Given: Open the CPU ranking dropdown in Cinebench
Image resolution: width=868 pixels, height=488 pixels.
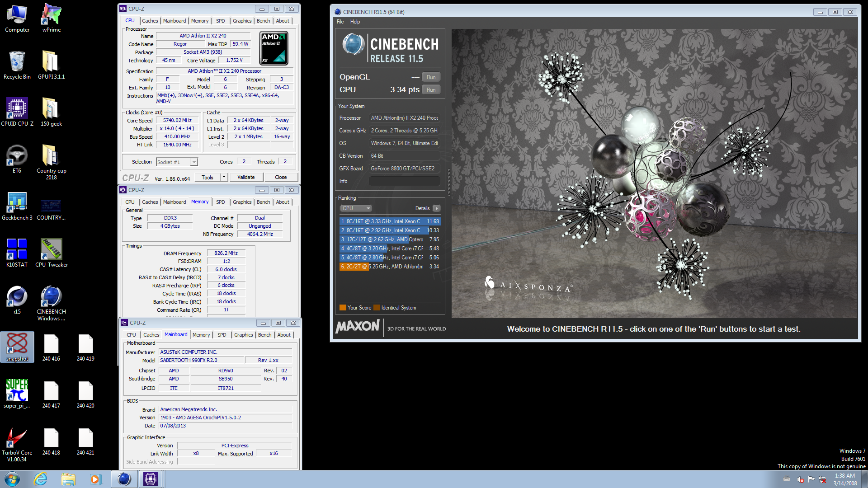Looking at the screenshot, I should pos(356,208).
